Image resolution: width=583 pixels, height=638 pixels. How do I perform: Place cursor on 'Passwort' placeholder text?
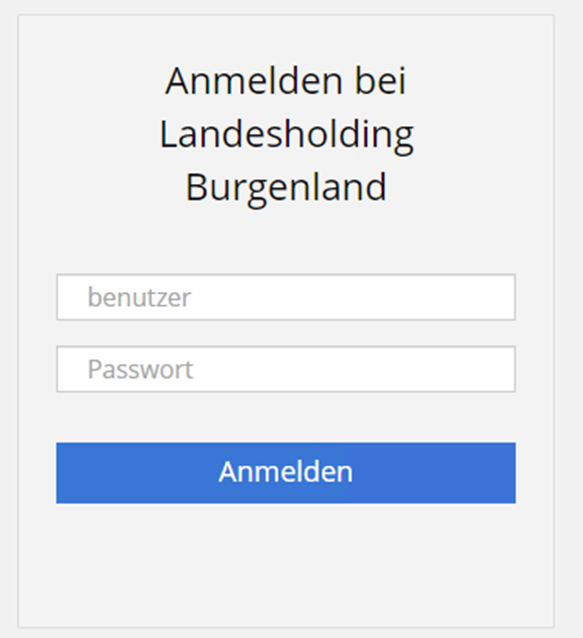(140, 369)
